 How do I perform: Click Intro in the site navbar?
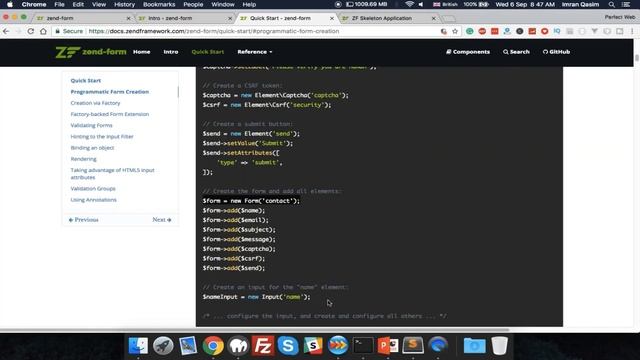tap(171, 52)
